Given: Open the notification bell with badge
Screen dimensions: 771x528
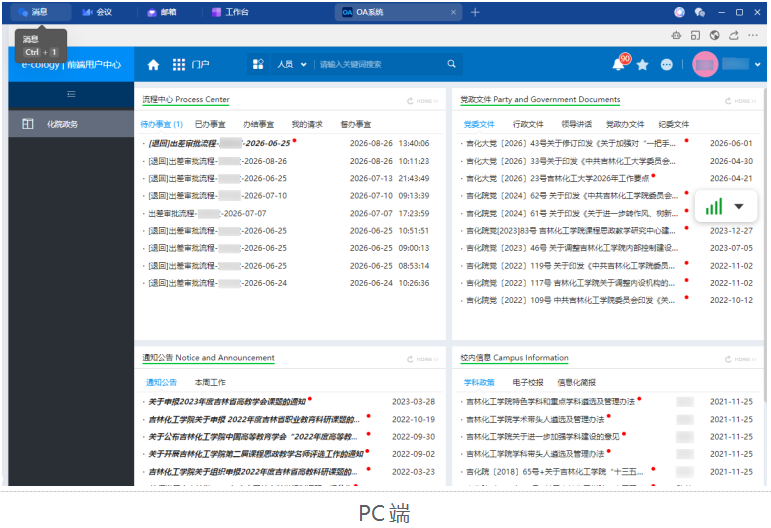Looking at the screenshot, I should (x=619, y=64).
